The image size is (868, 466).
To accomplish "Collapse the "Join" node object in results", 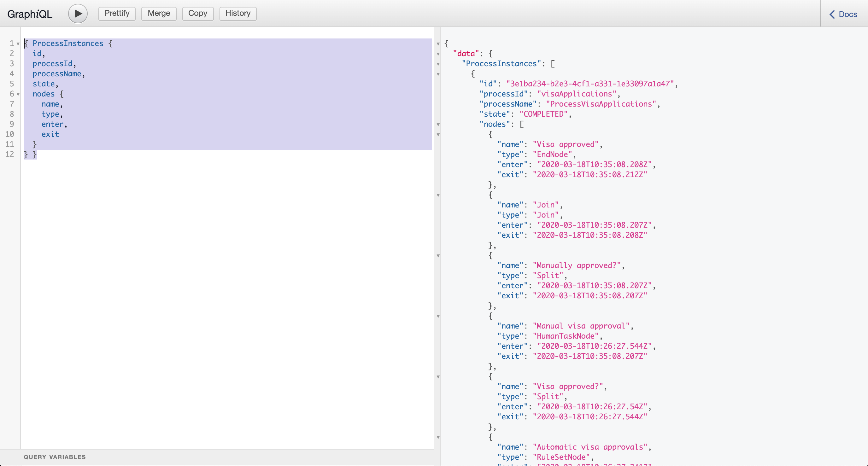I will pyautogui.click(x=438, y=195).
